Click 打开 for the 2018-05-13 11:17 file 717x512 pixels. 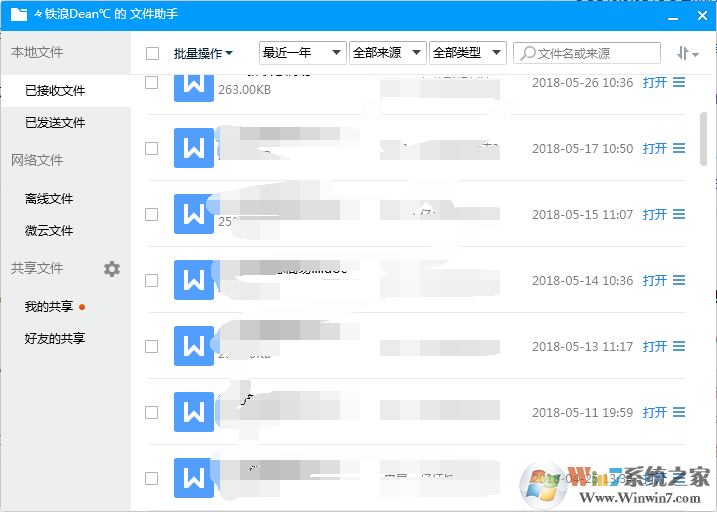pyautogui.click(x=655, y=346)
